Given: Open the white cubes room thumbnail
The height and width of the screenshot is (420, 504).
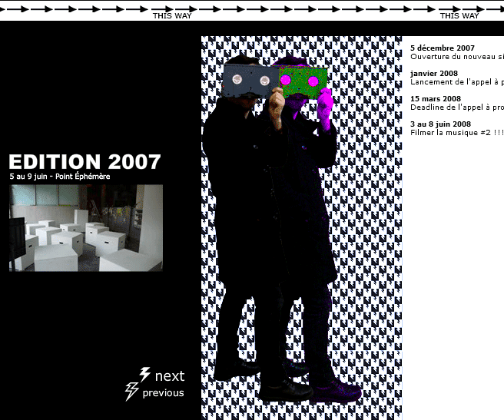Looking at the screenshot, I should (86, 227).
